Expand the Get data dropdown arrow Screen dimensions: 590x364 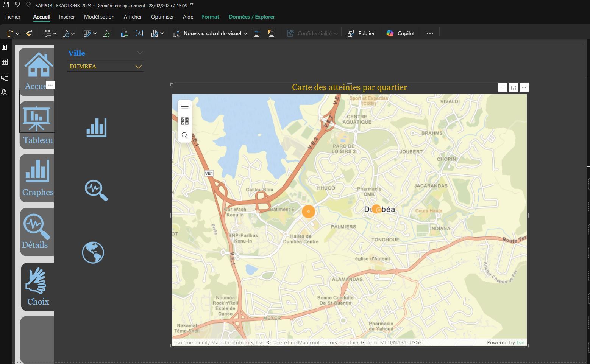click(x=55, y=34)
